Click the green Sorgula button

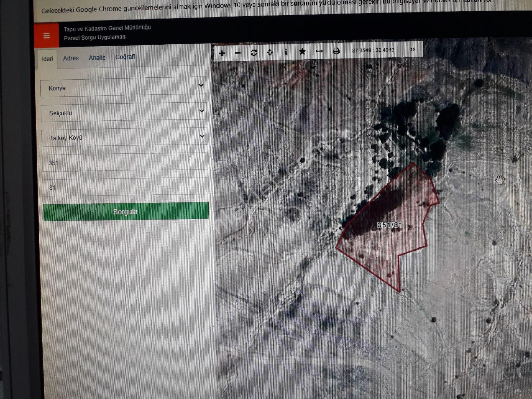pos(126,212)
